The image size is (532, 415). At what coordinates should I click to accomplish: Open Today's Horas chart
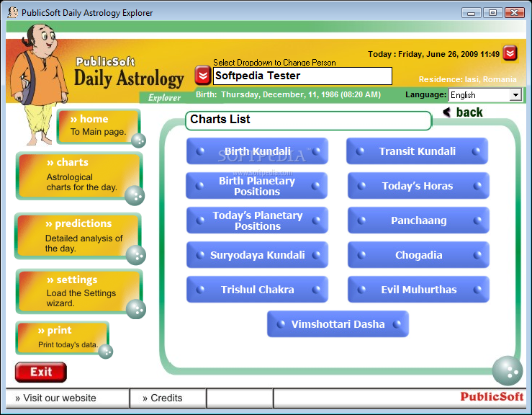click(x=418, y=186)
